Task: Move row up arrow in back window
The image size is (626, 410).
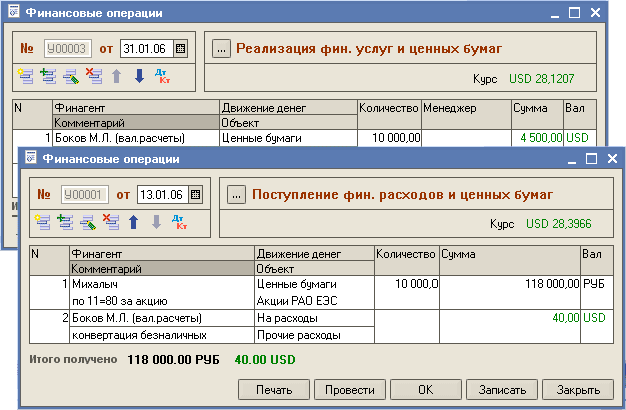Action: (x=117, y=76)
